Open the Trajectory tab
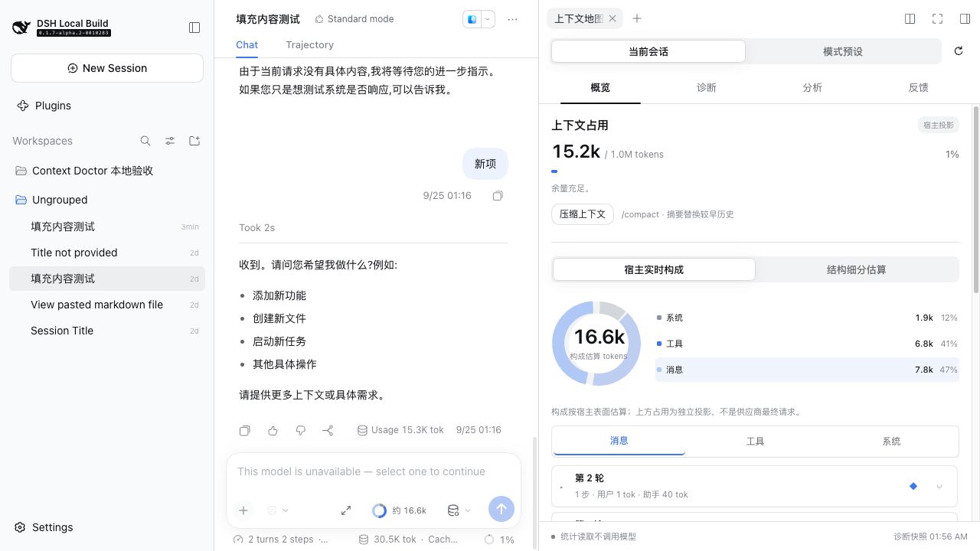Screen dimensions: 980x551 pyautogui.click(x=309, y=45)
